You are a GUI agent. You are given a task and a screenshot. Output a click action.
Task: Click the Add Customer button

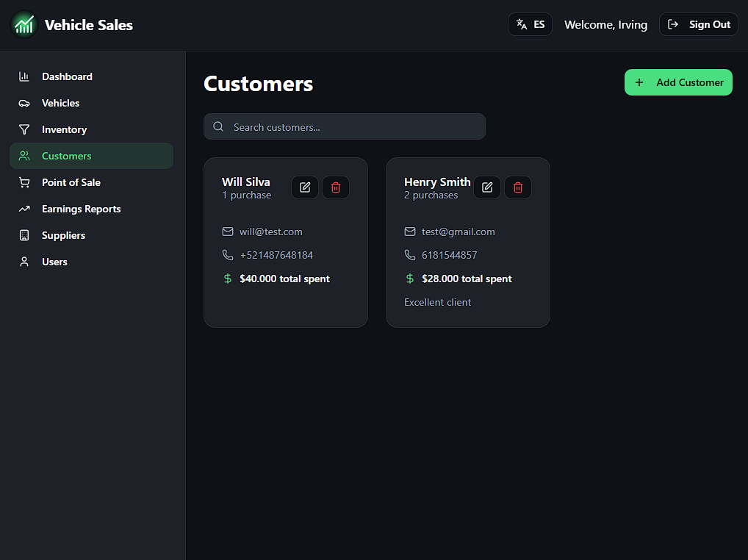(x=678, y=82)
